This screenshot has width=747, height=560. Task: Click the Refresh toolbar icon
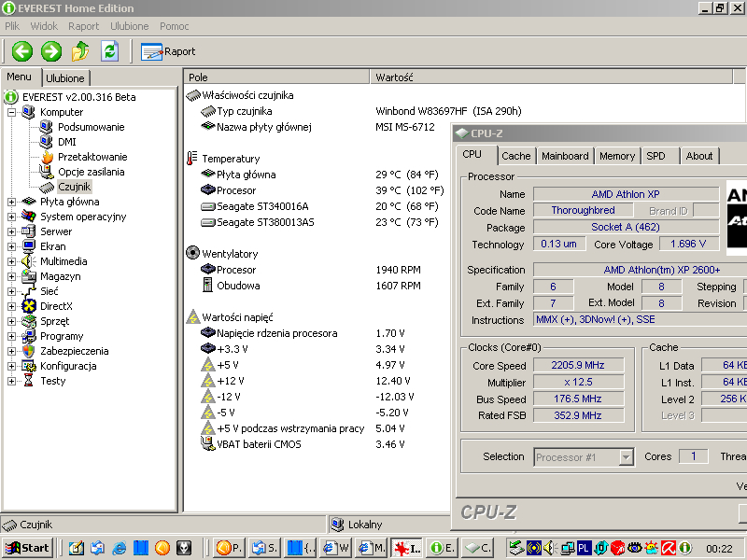click(110, 51)
